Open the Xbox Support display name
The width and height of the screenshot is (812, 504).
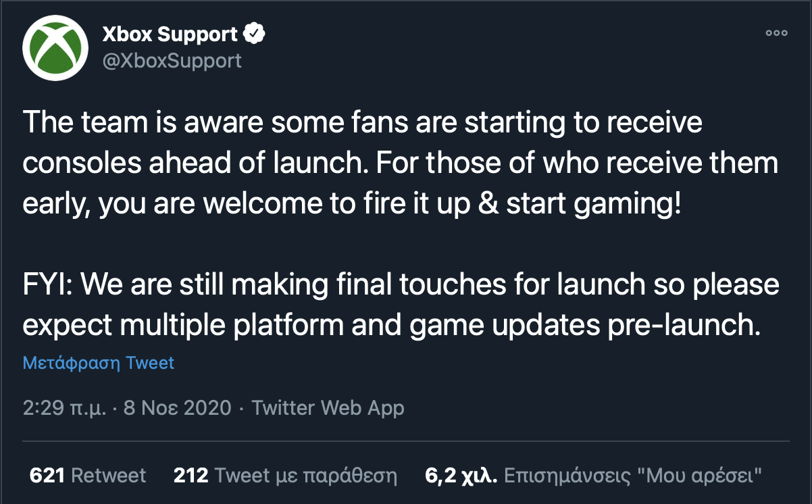(170, 34)
